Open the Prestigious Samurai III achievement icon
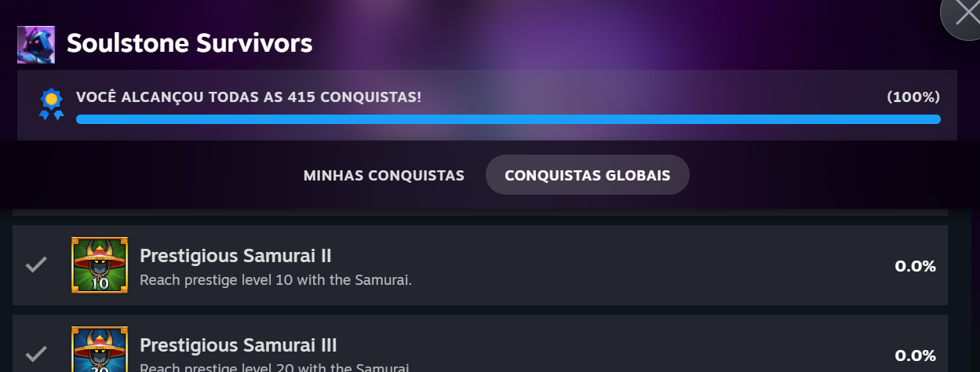The height and width of the screenshot is (372, 980). pyautogui.click(x=100, y=350)
